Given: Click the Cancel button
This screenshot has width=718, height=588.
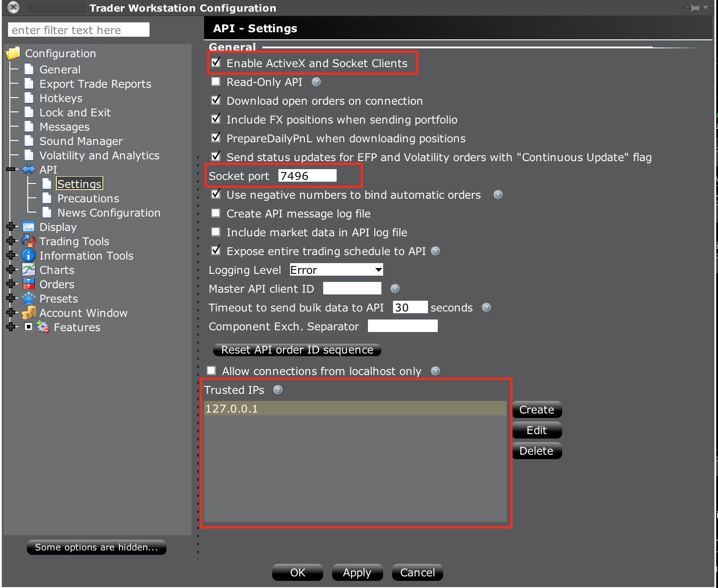Looking at the screenshot, I should [x=417, y=572].
